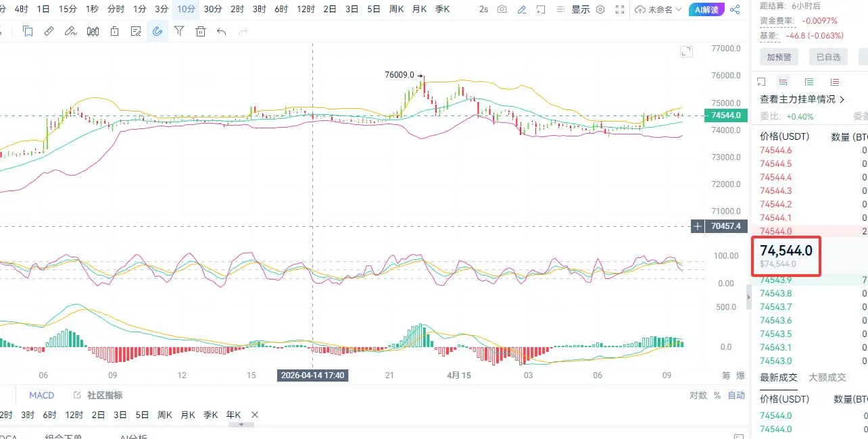Select the ruler measure tool

tap(49, 31)
